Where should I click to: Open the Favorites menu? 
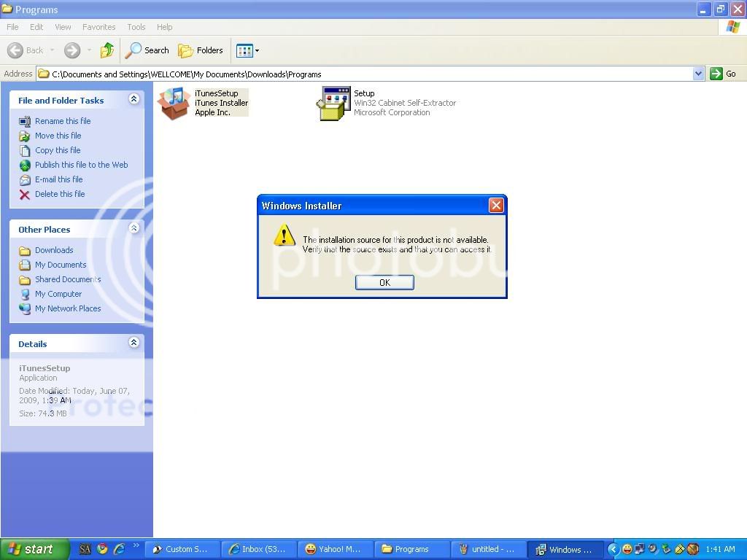coord(98,27)
